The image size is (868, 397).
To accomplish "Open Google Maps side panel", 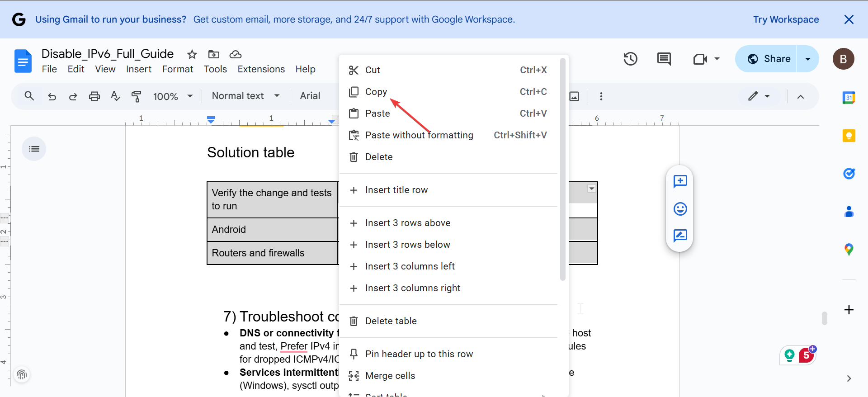I will [849, 249].
